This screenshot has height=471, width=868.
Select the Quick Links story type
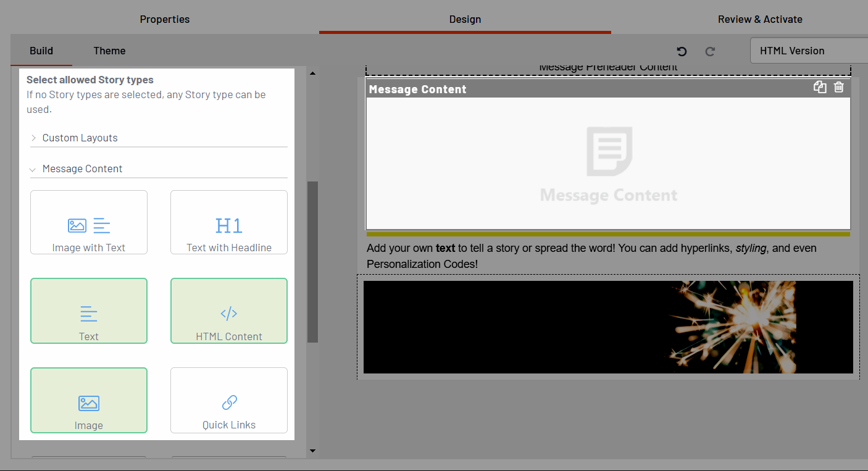(228, 400)
